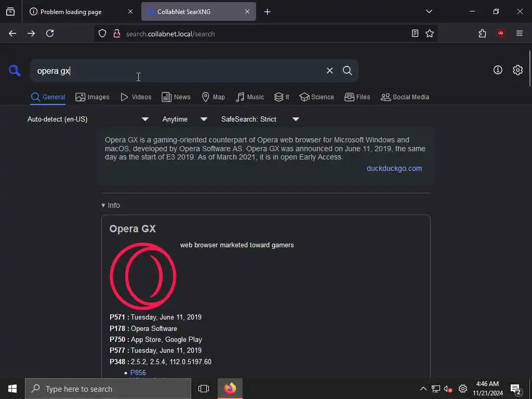Open the Anytime time range dropdown
Viewport: 532px width, 399px height.
click(185, 119)
